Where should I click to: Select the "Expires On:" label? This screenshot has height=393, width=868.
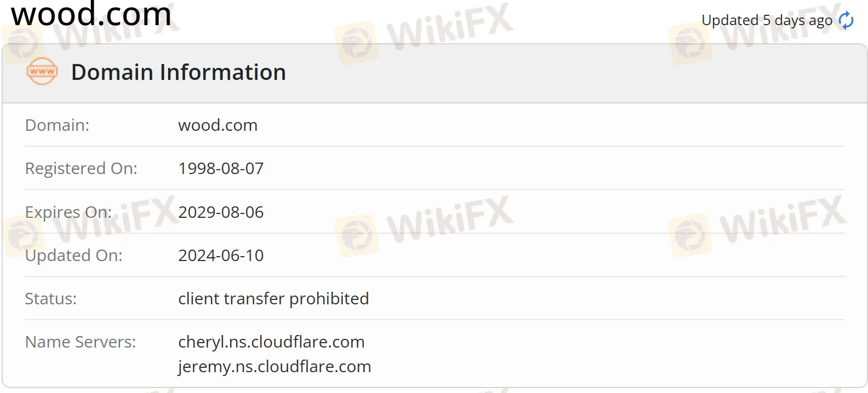[68, 212]
